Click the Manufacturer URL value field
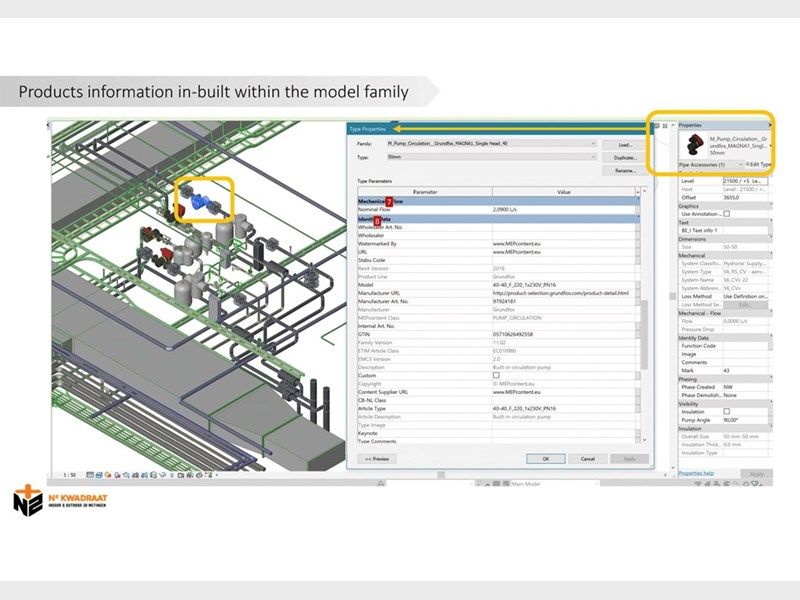 (x=562, y=293)
